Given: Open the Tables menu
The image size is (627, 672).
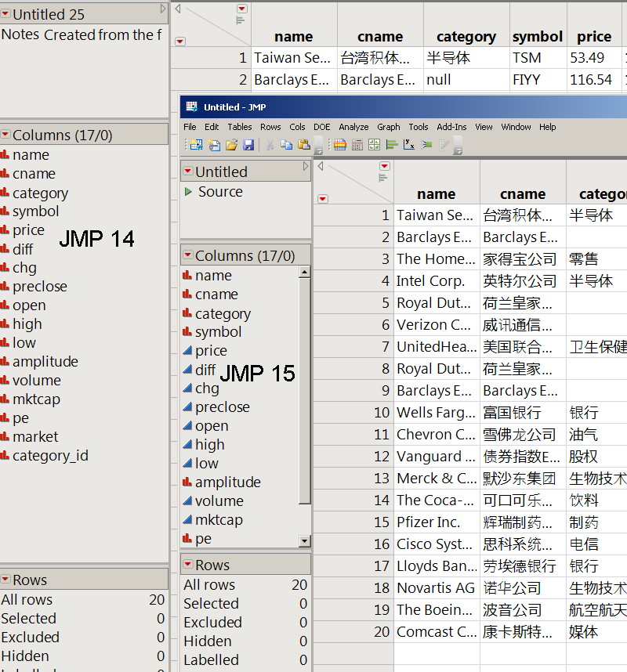Looking at the screenshot, I should tap(240, 127).
